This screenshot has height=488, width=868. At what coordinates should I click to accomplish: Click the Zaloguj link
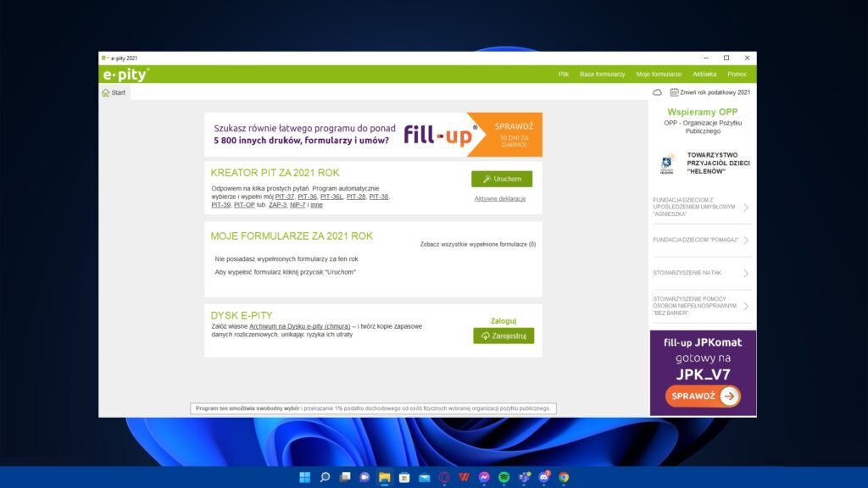point(504,321)
